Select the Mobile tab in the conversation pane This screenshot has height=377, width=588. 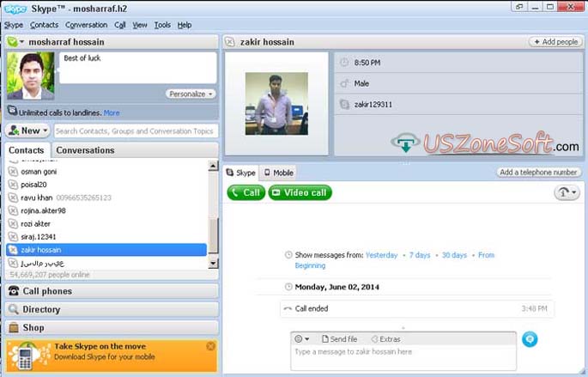(x=278, y=173)
